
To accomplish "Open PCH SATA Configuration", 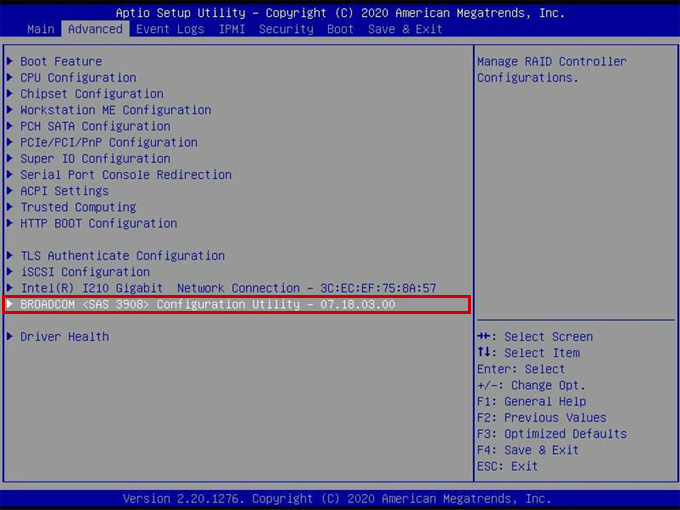I will [95, 126].
